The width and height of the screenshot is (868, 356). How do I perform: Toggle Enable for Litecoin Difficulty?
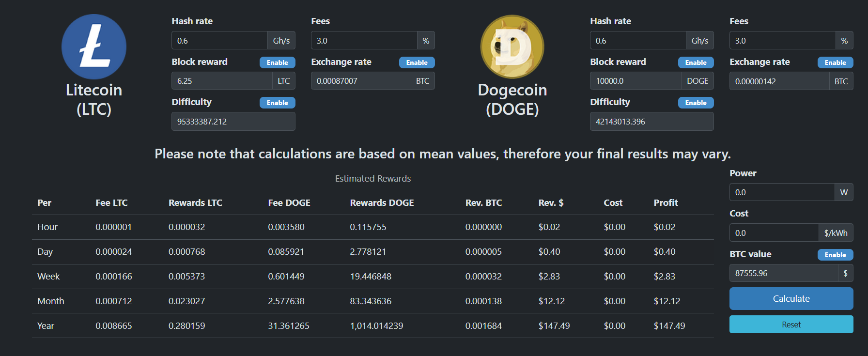[277, 103]
